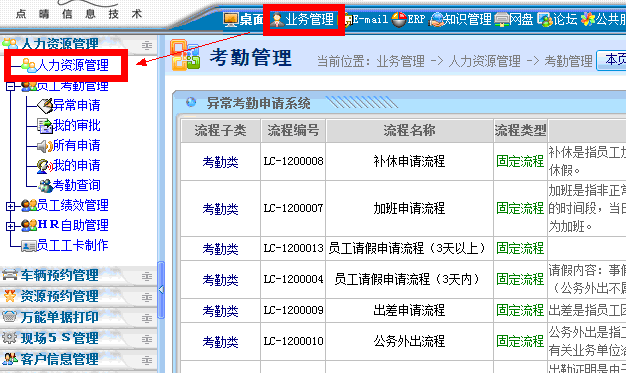This screenshot has width=626, height=373.
Task: Open the E-mail icon in top navigation
Action: tap(348, 20)
